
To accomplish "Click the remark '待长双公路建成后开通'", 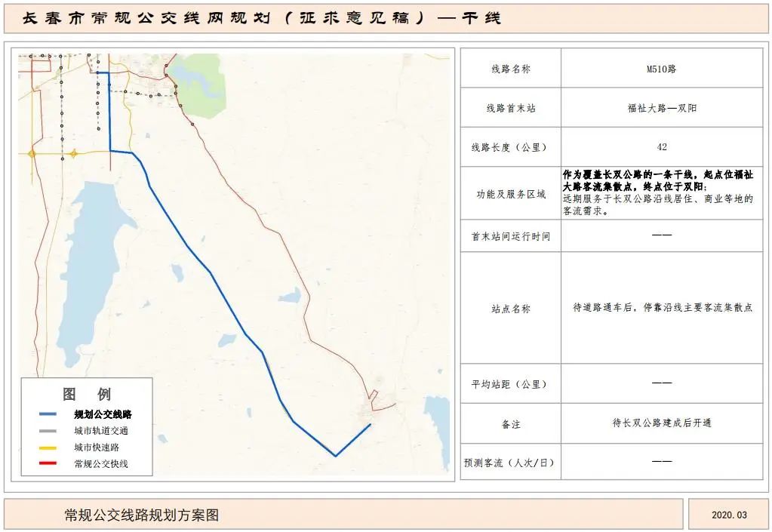I will (x=662, y=423).
